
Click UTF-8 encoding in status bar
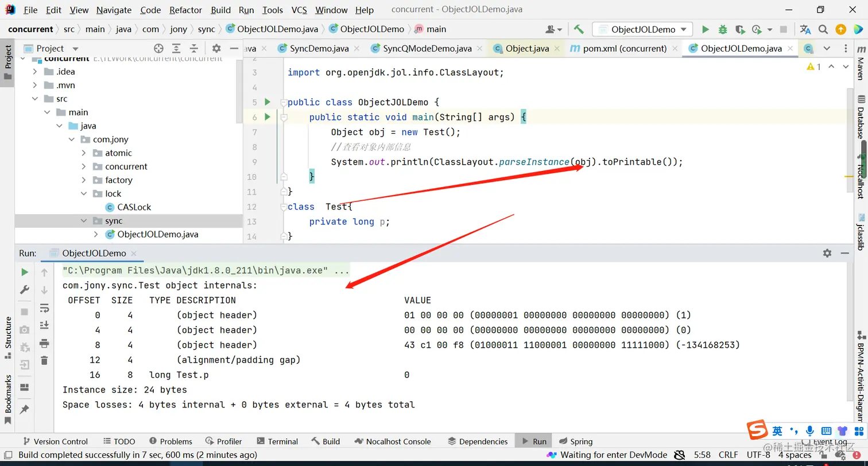point(758,455)
